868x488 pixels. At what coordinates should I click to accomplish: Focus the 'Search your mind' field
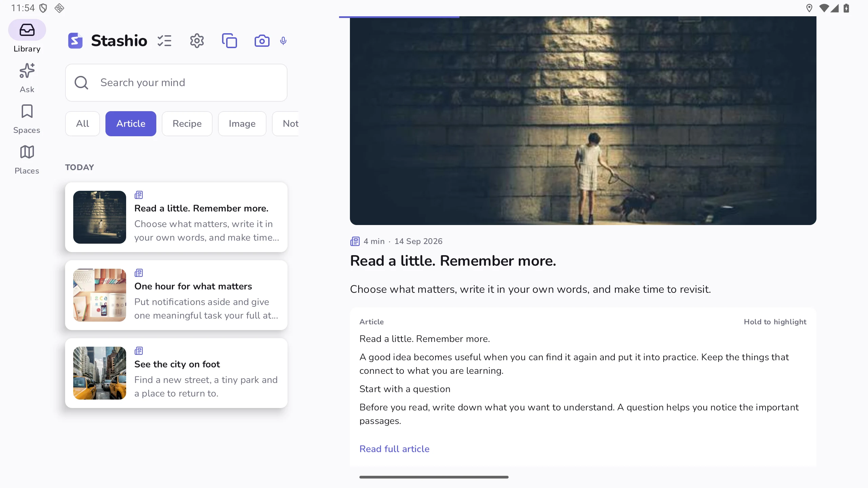tap(176, 83)
